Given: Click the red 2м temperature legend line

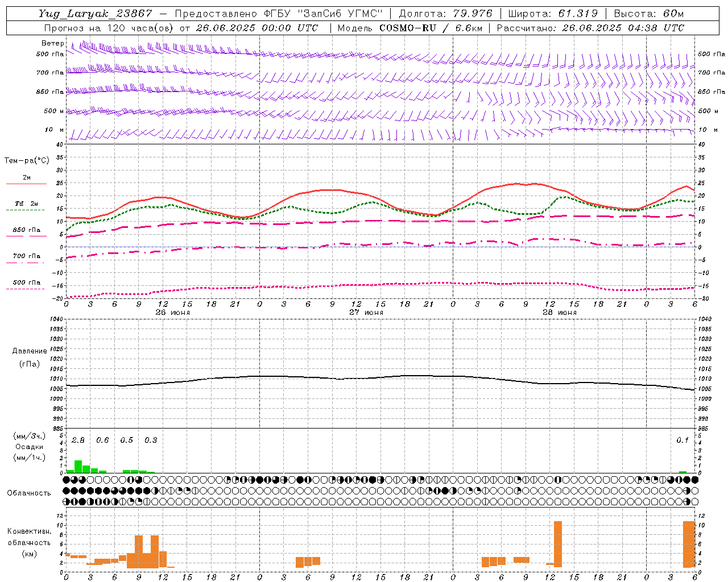Looking at the screenshot, I should [x=26, y=184].
